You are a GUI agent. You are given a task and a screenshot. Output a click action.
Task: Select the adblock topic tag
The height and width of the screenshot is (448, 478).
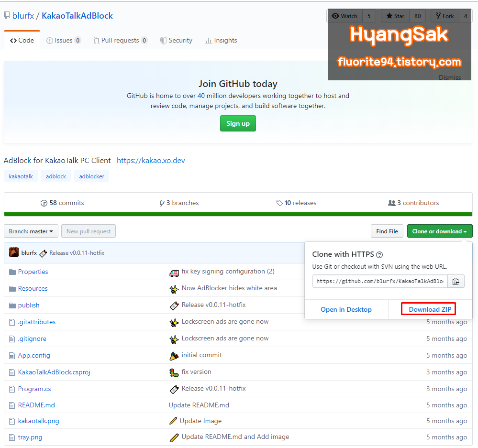pos(56,176)
